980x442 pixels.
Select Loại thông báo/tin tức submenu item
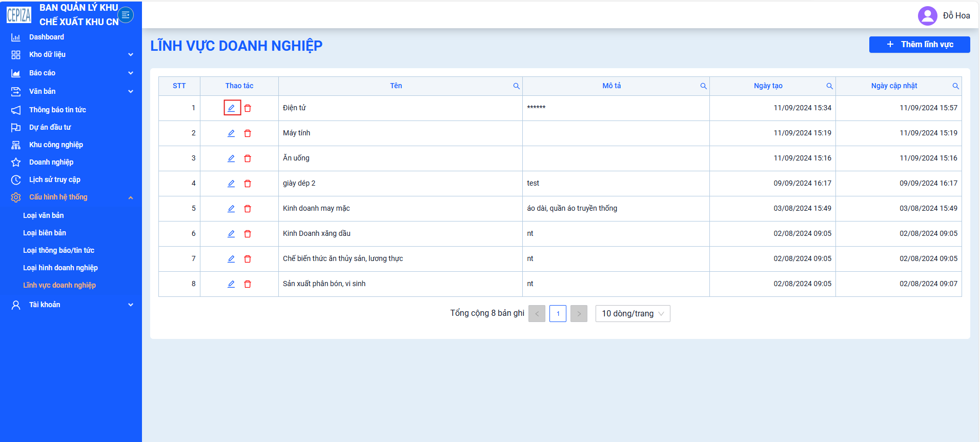coord(58,250)
